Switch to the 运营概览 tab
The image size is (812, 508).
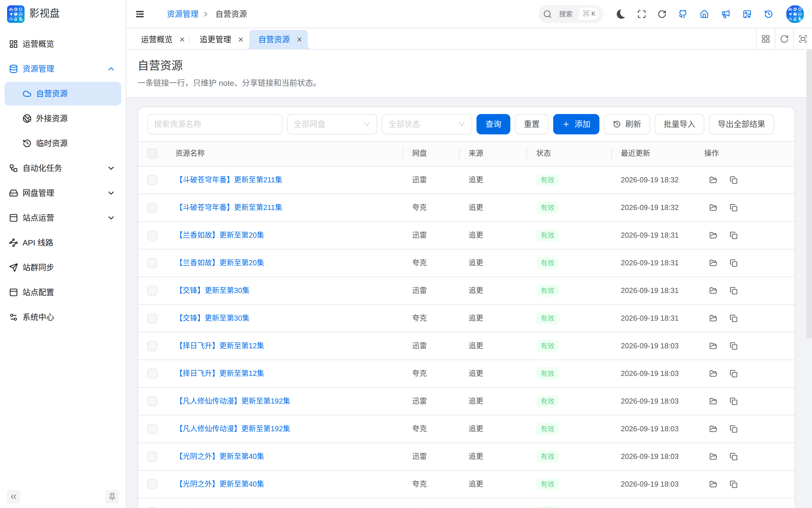(156, 40)
